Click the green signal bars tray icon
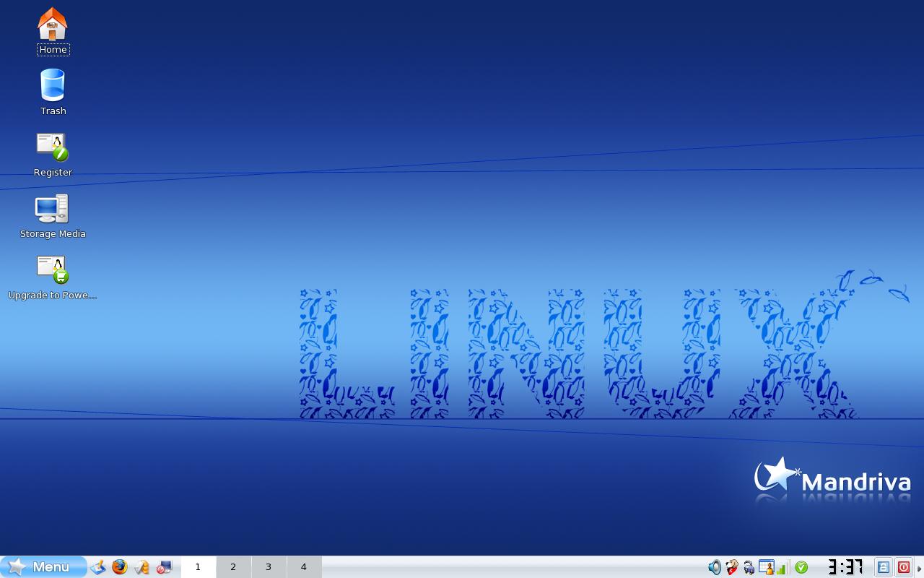 pyautogui.click(x=782, y=568)
